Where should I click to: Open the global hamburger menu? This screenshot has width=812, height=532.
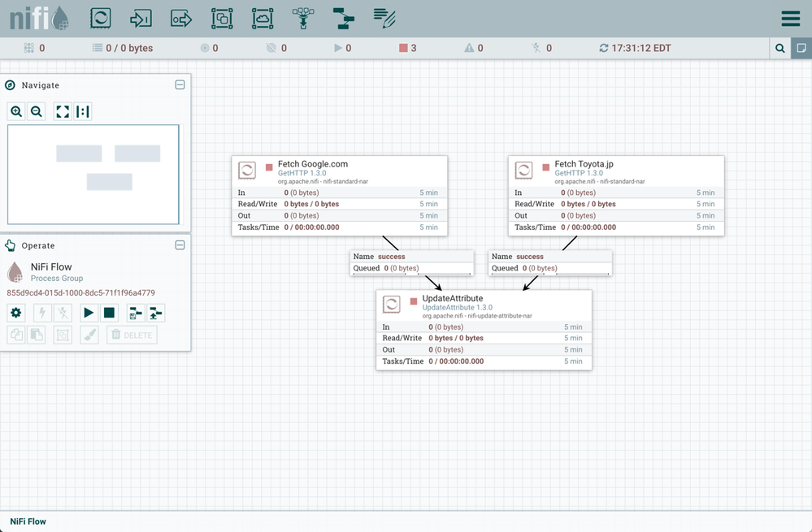[x=790, y=19]
